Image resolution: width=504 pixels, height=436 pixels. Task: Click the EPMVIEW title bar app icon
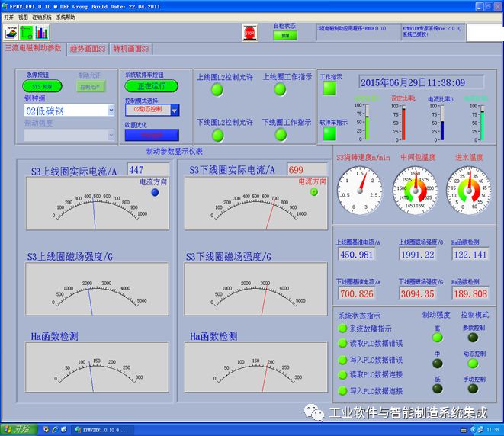tap(5, 6)
